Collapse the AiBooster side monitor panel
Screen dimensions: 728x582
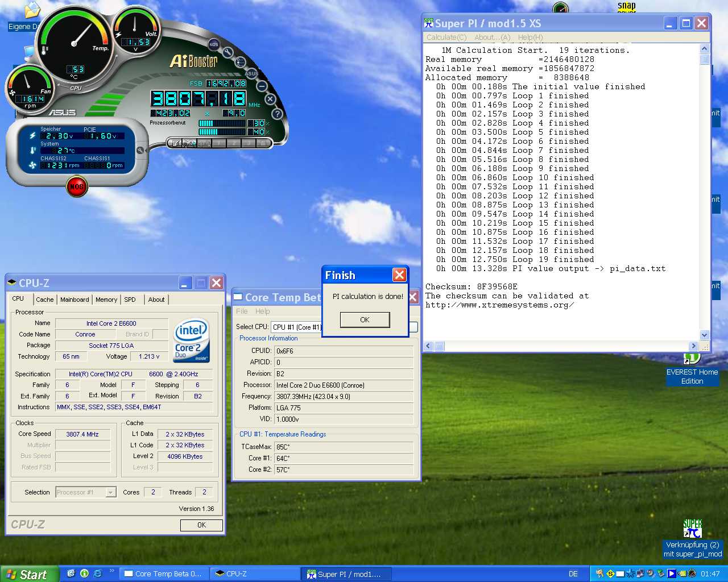[x=140, y=151]
